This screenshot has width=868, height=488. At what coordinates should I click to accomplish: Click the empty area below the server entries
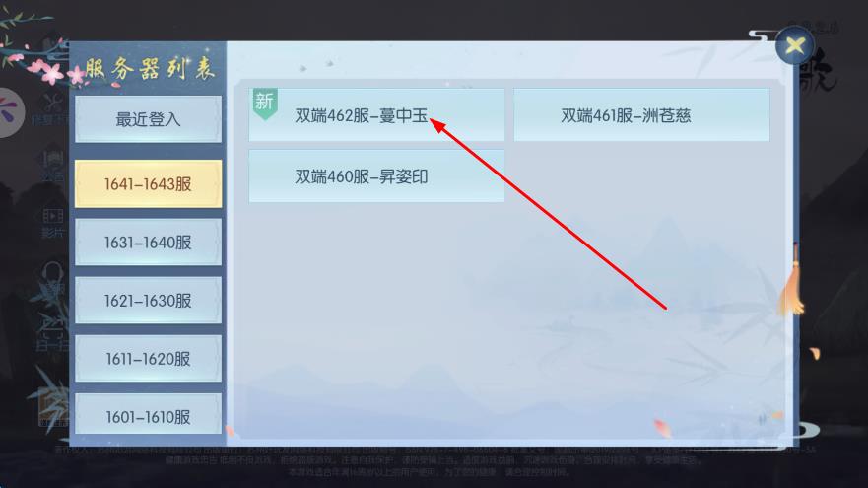tap(509, 321)
